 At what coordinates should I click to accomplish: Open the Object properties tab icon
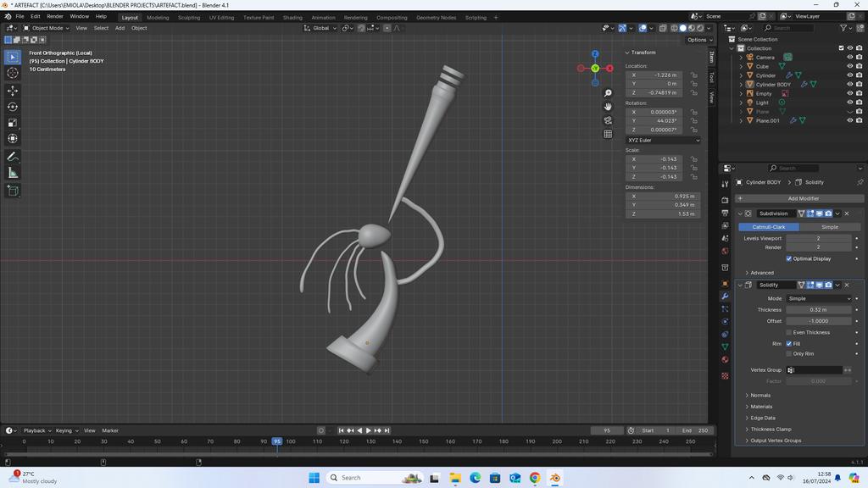(726, 283)
